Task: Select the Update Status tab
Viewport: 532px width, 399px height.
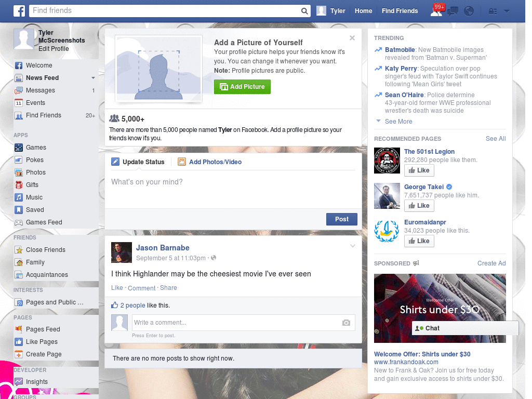Action: click(x=138, y=162)
